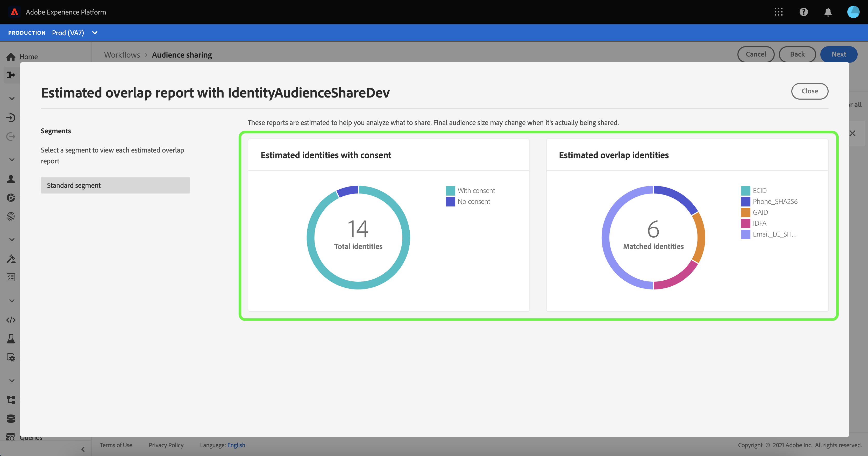Open notifications bell icon
The height and width of the screenshot is (456, 868).
click(x=828, y=12)
